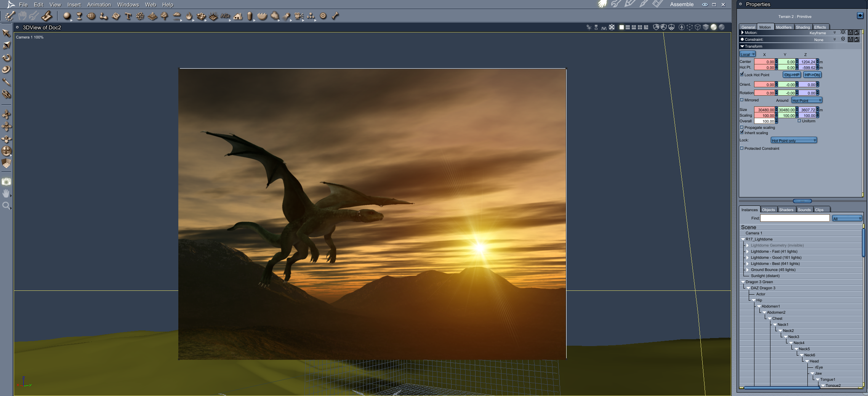The height and width of the screenshot is (396, 868).
Task: Click the HP->Obj button
Action: point(812,75)
